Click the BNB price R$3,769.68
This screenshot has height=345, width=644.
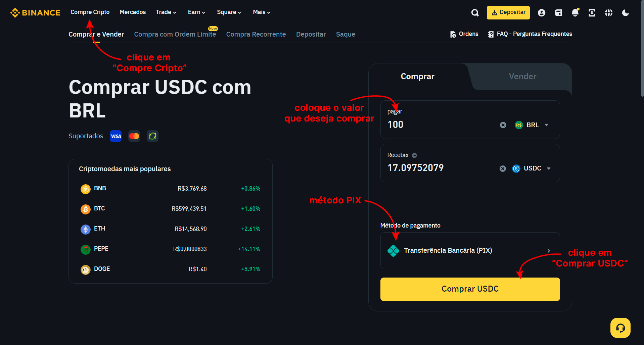coord(192,189)
